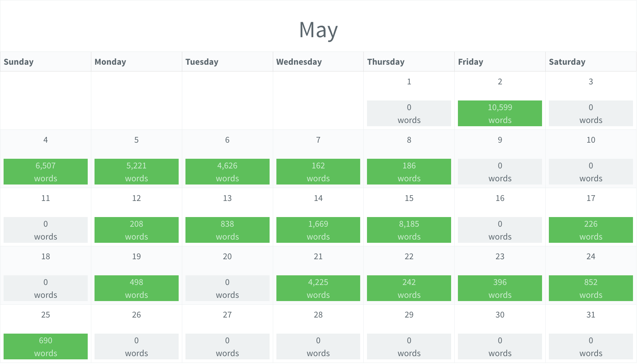Click the 4,225 words block on May 21
638x364 pixels.
coord(318,288)
